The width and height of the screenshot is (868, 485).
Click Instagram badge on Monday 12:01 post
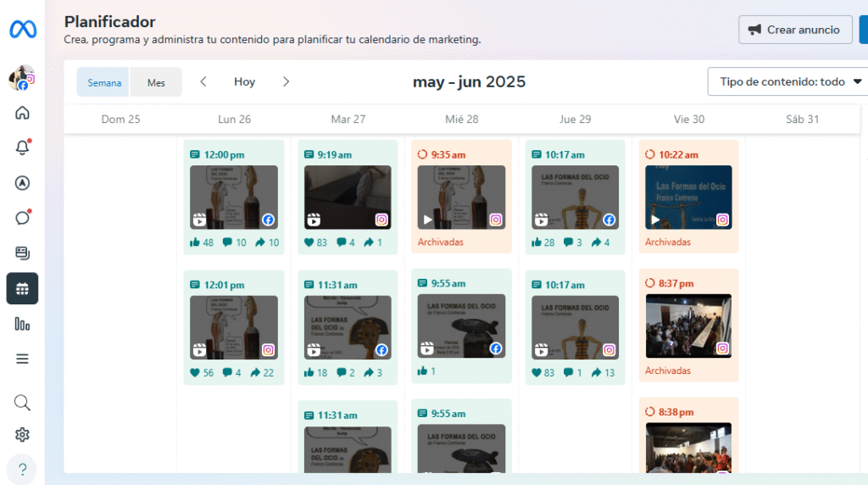tap(268, 350)
